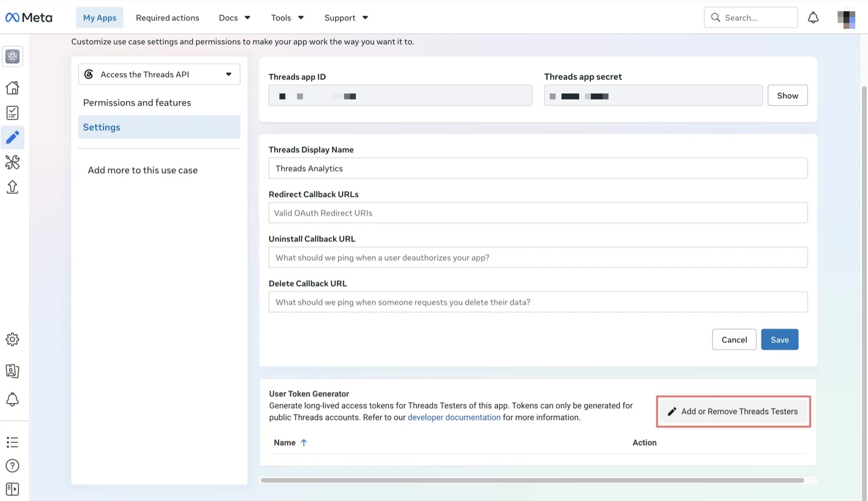Viewport: 868px width, 501px height.
Task: Select Permissions and features
Action: (x=137, y=102)
